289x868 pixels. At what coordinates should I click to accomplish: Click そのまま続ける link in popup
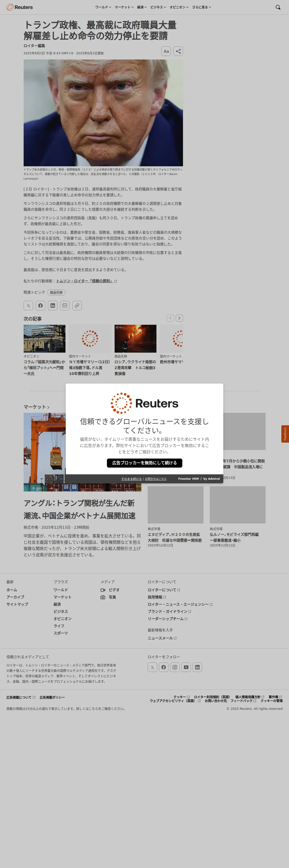click(x=131, y=479)
